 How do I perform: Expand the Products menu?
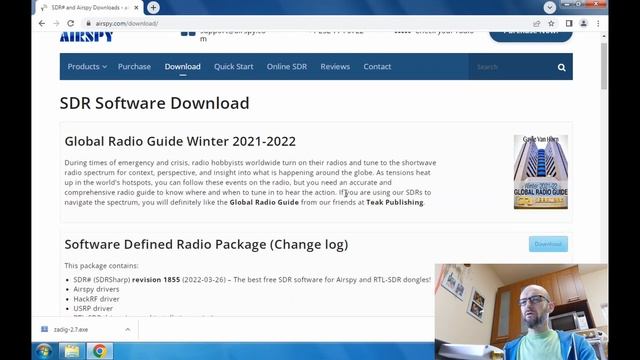tap(87, 67)
